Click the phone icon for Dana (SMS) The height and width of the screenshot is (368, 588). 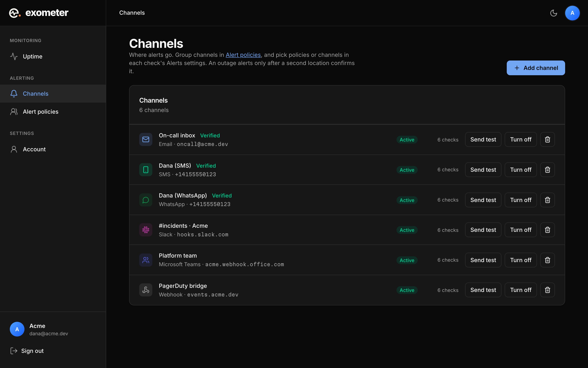146,170
